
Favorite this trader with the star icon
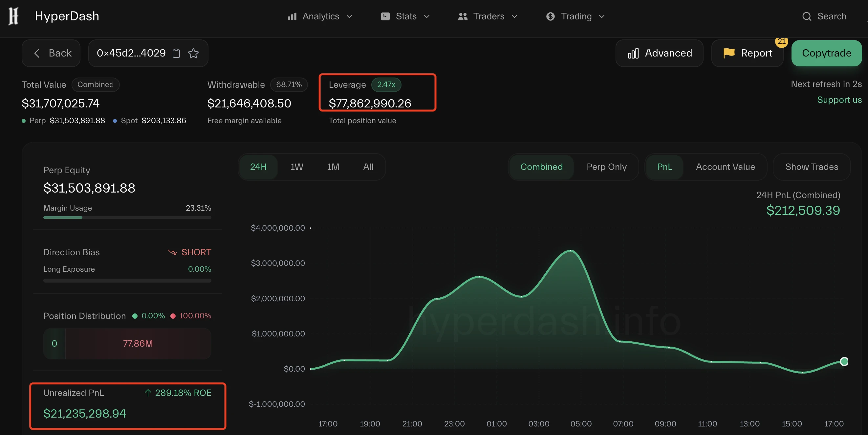(x=193, y=53)
